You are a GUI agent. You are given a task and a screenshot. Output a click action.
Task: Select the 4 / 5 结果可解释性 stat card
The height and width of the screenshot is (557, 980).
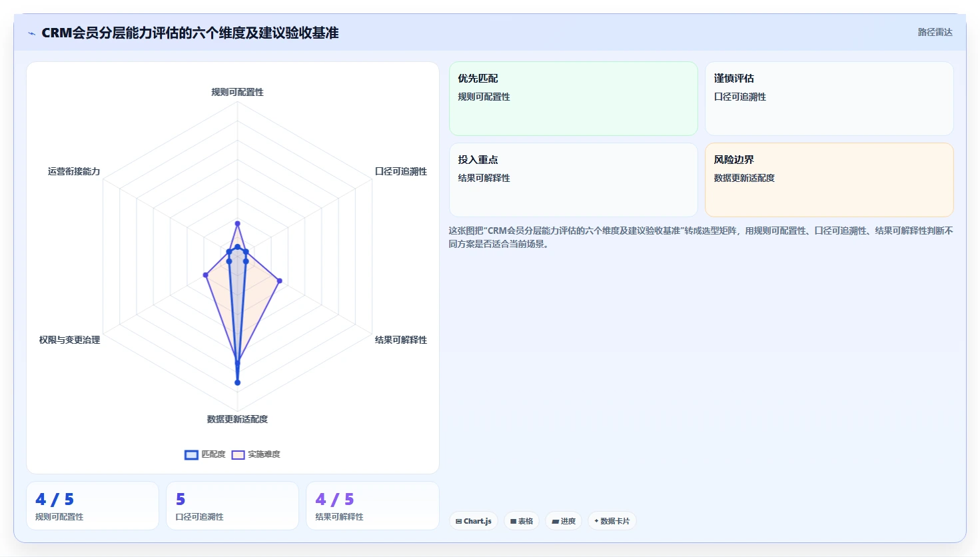click(x=372, y=506)
